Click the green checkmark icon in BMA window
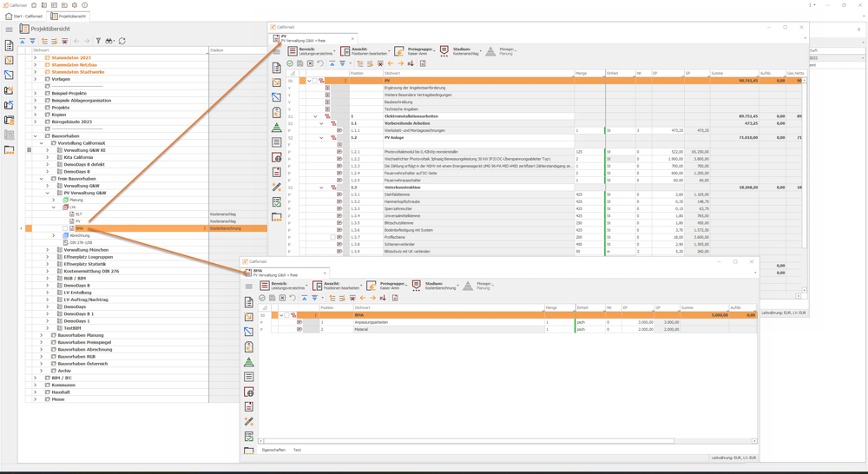This screenshot has width=868, height=474. coord(262,298)
